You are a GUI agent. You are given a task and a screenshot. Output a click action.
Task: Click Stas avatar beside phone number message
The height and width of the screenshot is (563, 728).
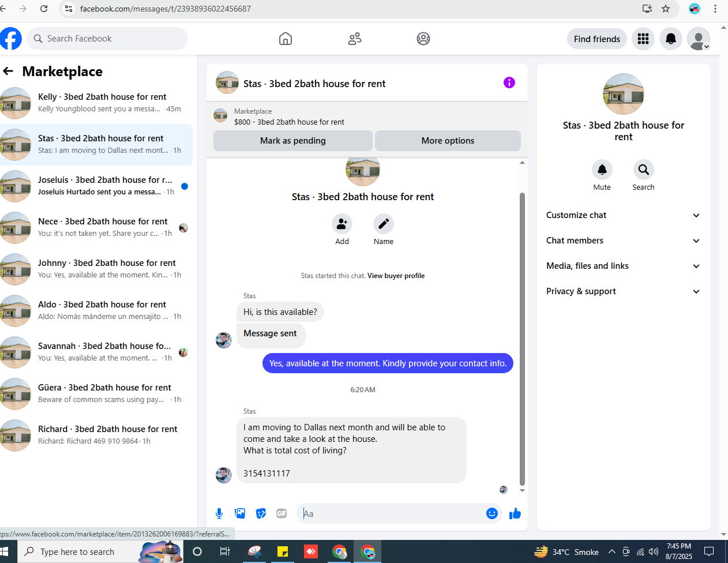[224, 475]
